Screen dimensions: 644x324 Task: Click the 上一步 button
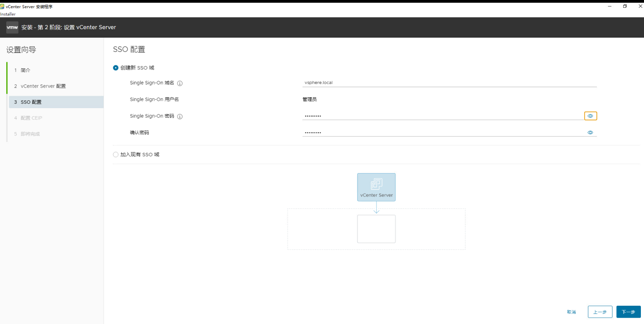(600, 312)
